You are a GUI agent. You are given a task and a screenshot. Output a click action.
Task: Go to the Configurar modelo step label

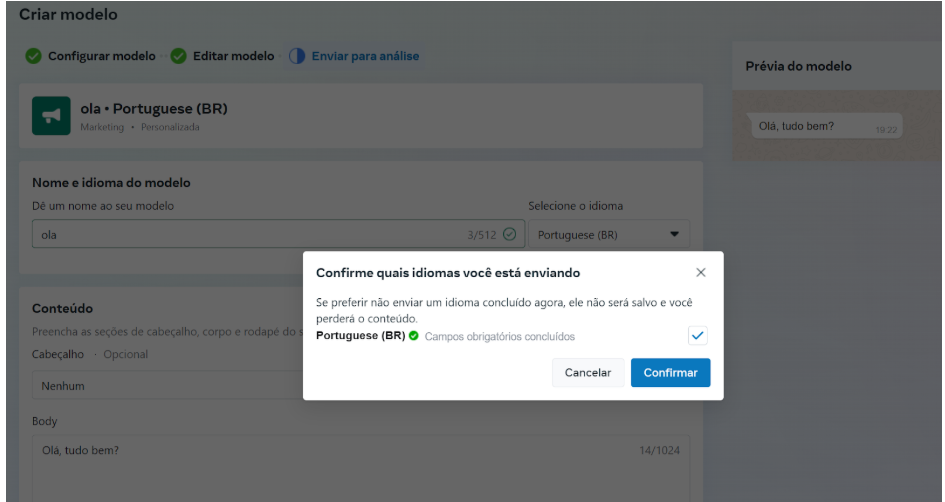pos(101,56)
